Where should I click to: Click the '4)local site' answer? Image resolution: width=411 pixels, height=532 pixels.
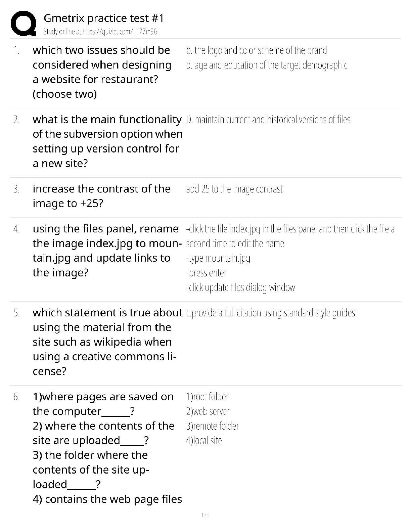(x=204, y=441)
